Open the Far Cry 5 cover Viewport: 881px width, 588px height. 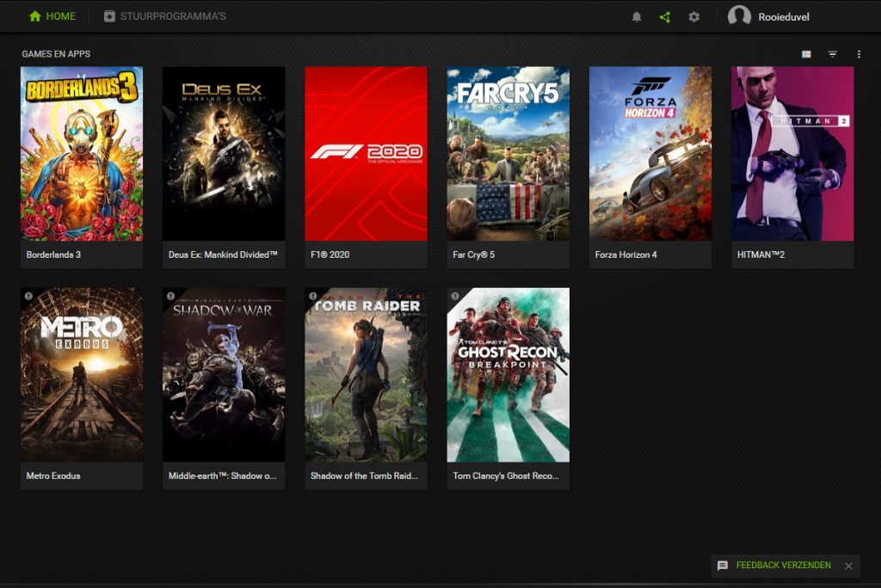508,154
